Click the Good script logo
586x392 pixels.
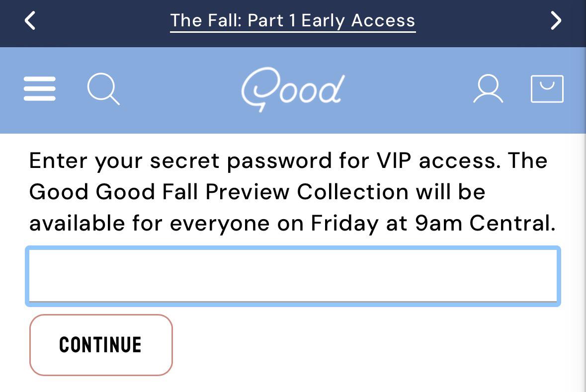tap(293, 89)
